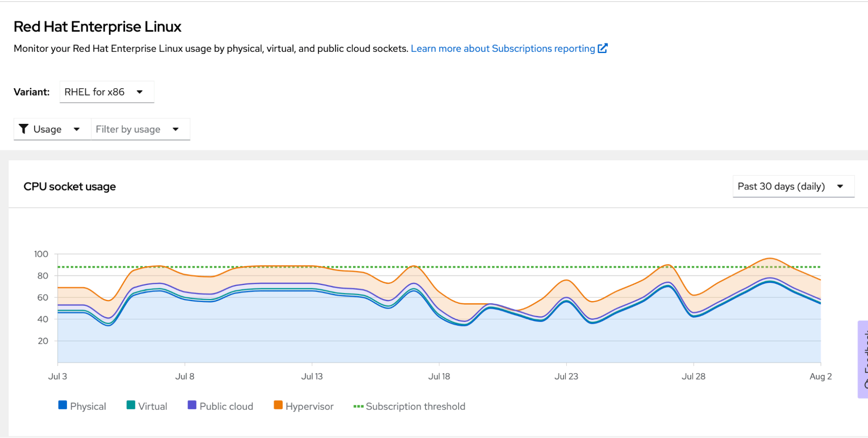
Task: Click the Jul 18 marker on the x-axis
Action: point(439,376)
